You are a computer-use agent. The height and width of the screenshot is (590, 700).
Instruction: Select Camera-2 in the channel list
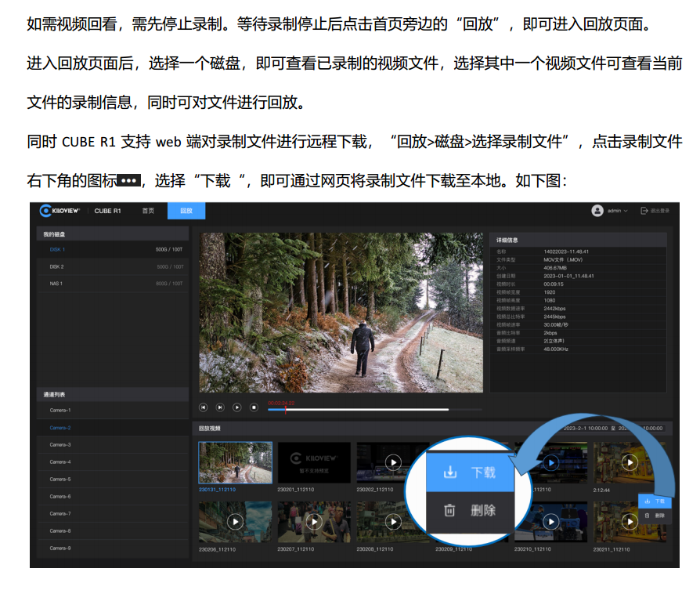tap(113, 428)
